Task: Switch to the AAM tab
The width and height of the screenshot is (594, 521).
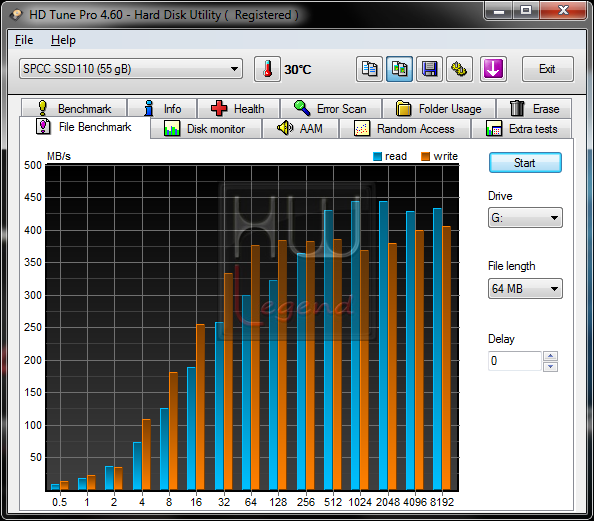Action: (300, 128)
